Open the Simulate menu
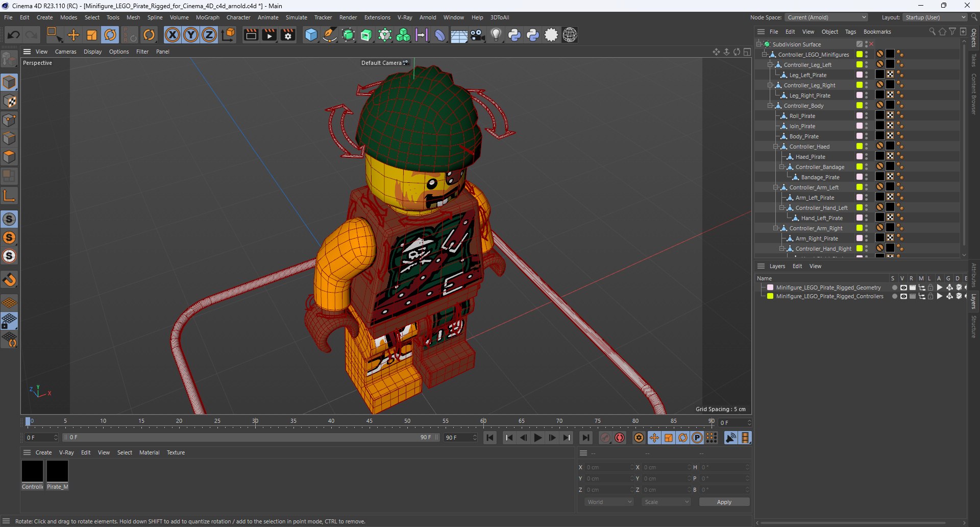Viewport: 980px width, 527px height. [296, 17]
